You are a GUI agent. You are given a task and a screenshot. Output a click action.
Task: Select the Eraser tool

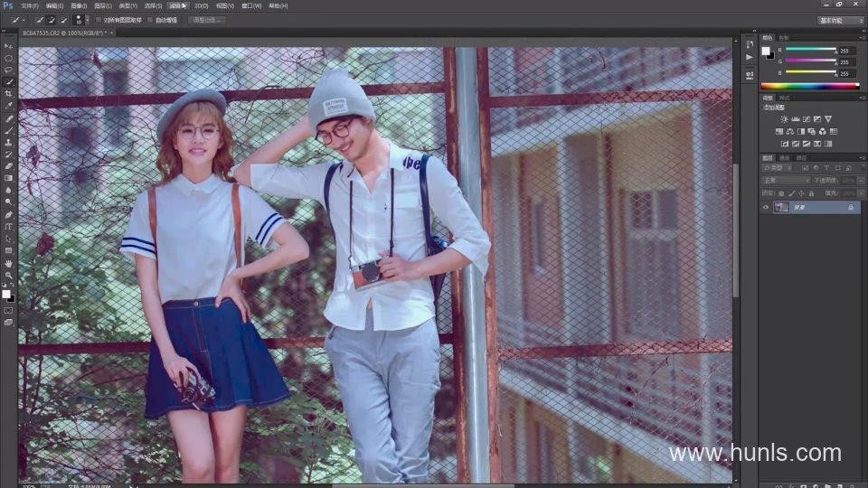(8, 166)
